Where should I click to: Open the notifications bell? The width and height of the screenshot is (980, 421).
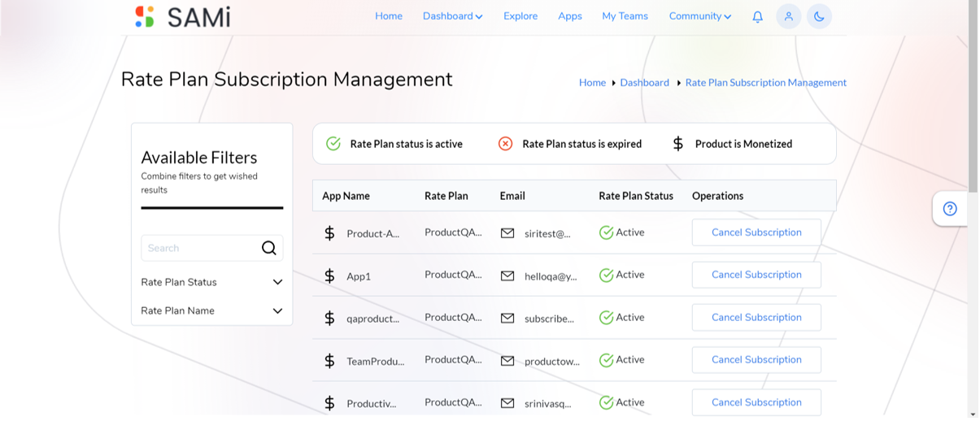tap(757, 16)
